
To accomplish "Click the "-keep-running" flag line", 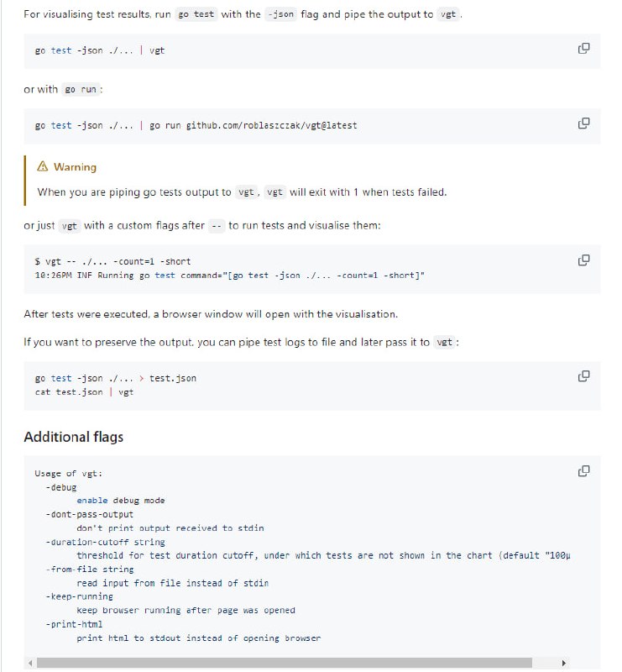I will (79, 596).
